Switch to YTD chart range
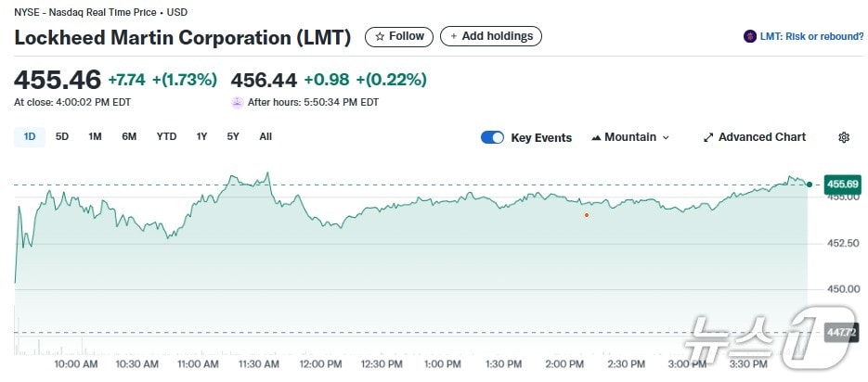This screenshot has height=382, width=868. [166, 137]
